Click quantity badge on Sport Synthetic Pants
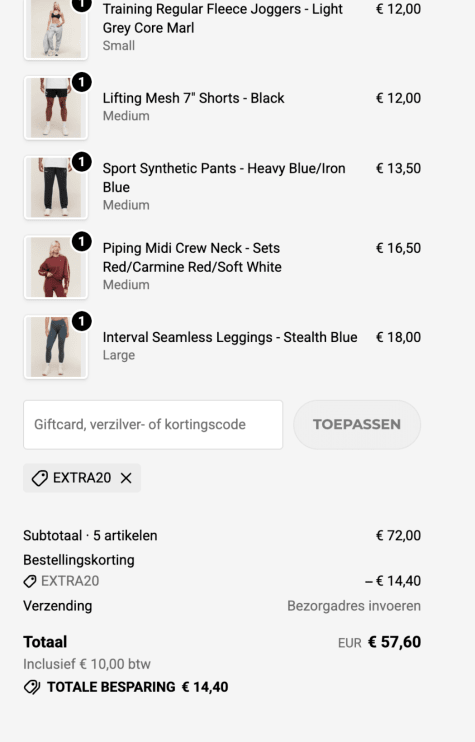The width and height of the screenshot is (475, 742). pos(81,162)
